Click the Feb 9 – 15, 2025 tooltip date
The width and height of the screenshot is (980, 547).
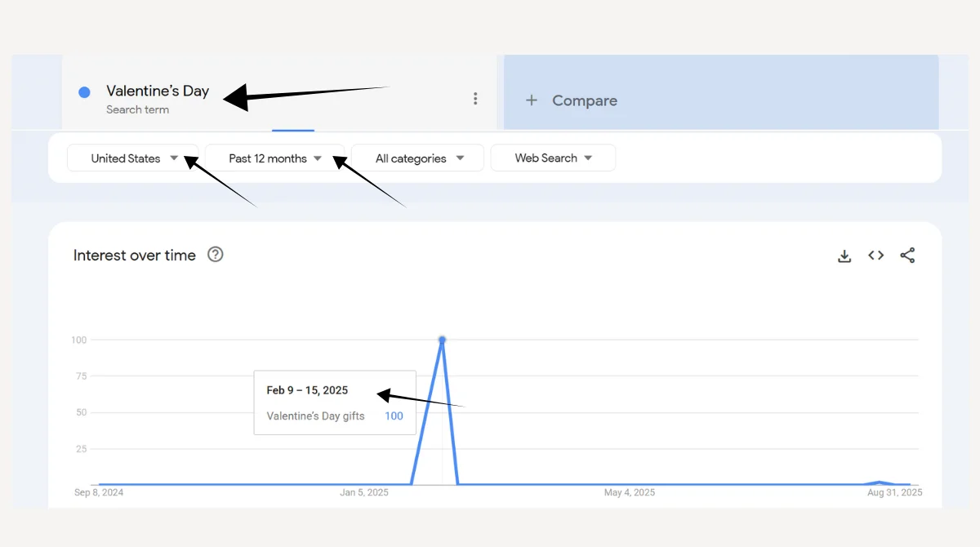307,390
